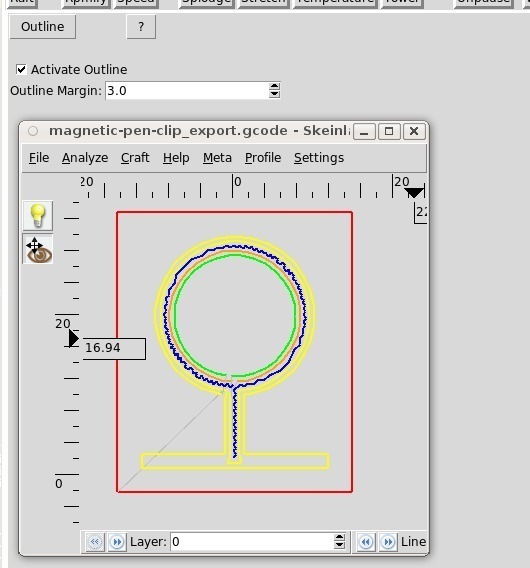The image size is (530, 568).
Task: Click the Outline button
Action: (x=42, y=27)
